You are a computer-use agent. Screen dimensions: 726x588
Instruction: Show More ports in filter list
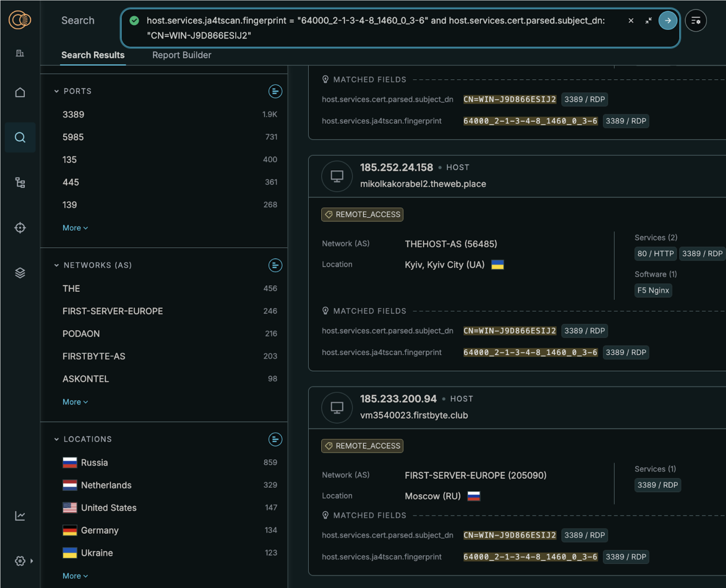(x=75, y=228)
